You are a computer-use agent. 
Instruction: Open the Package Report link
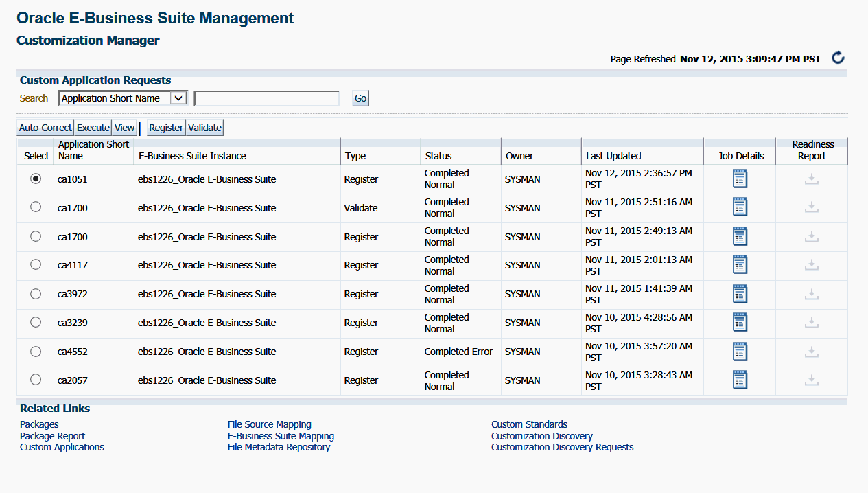(53, 436)
